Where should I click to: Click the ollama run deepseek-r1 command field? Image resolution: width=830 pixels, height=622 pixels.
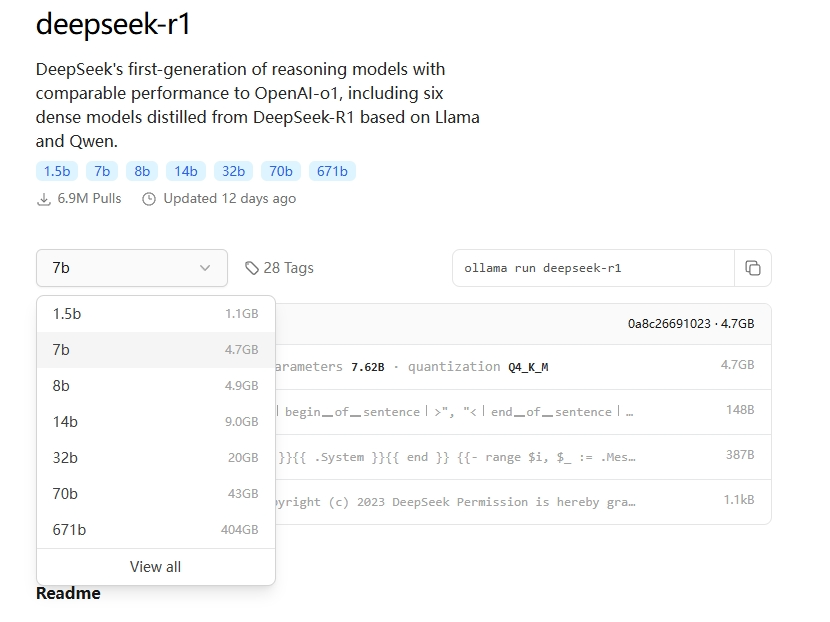[593, 268]
